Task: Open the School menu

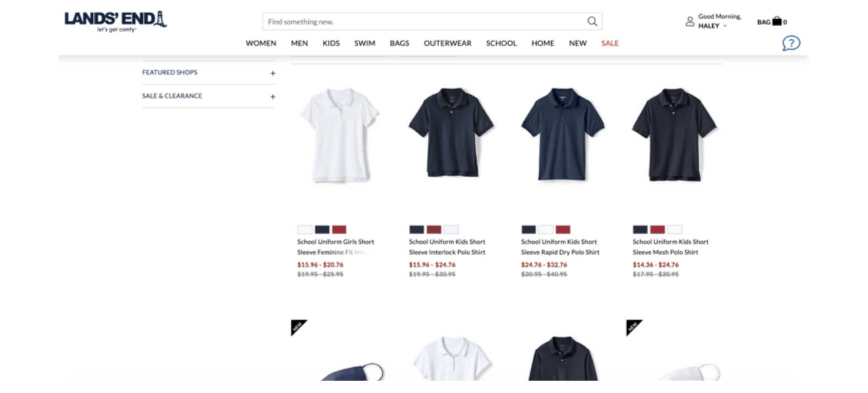Action: (501, 43)
